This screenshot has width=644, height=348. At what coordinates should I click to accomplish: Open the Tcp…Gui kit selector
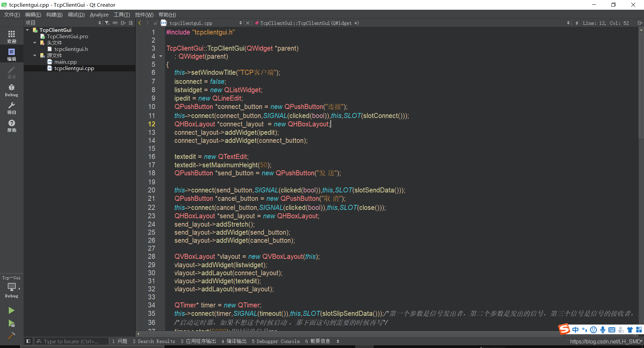pyautogui.click(x=11, y=287)
